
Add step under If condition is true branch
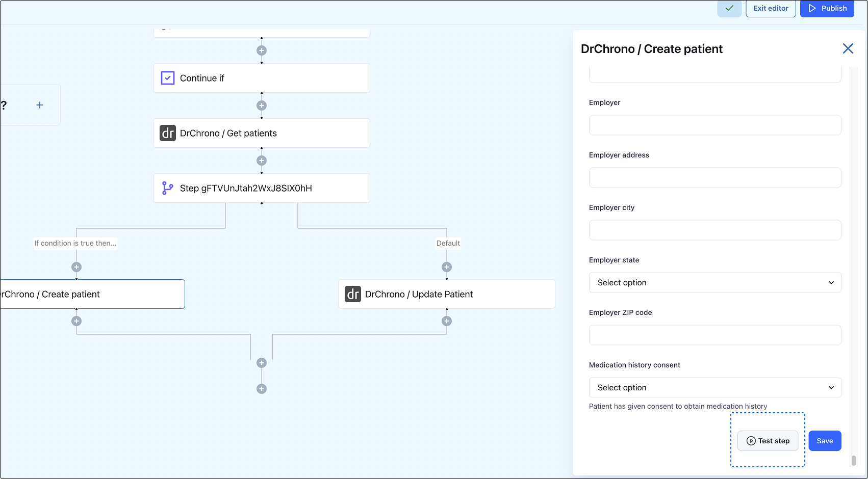[x=76, y=267]
